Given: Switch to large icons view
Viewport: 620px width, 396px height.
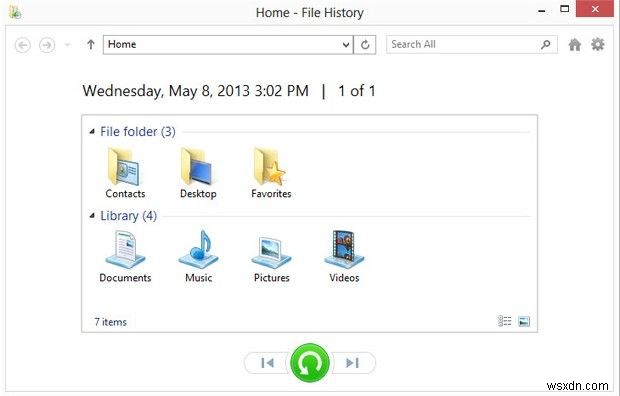Looking at the screenshot, I should point(524,321).
